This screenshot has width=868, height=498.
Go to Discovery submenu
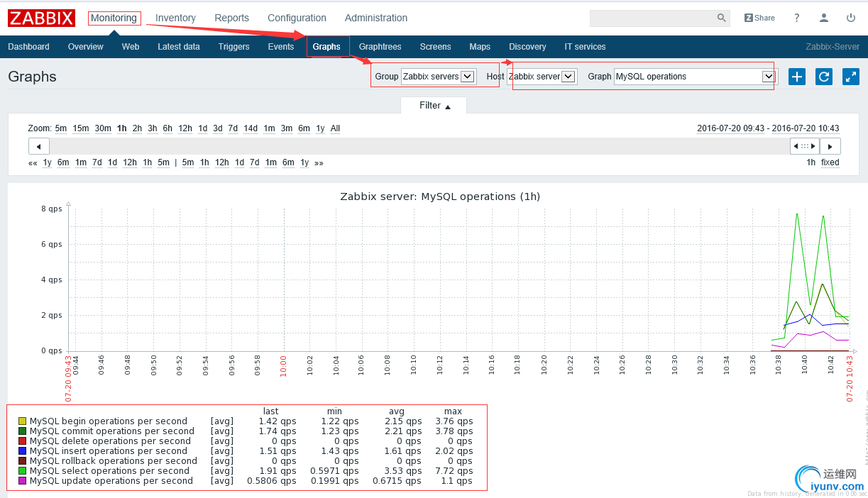[527, 47]
